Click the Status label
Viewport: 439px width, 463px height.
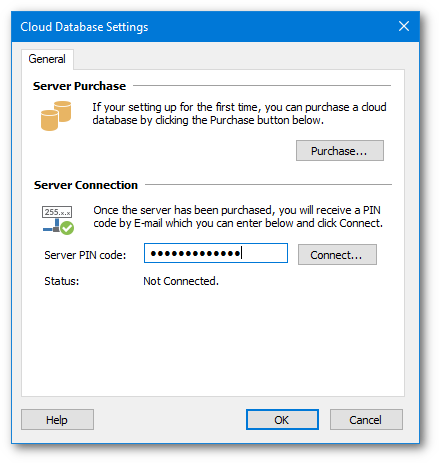coord(62,281)
